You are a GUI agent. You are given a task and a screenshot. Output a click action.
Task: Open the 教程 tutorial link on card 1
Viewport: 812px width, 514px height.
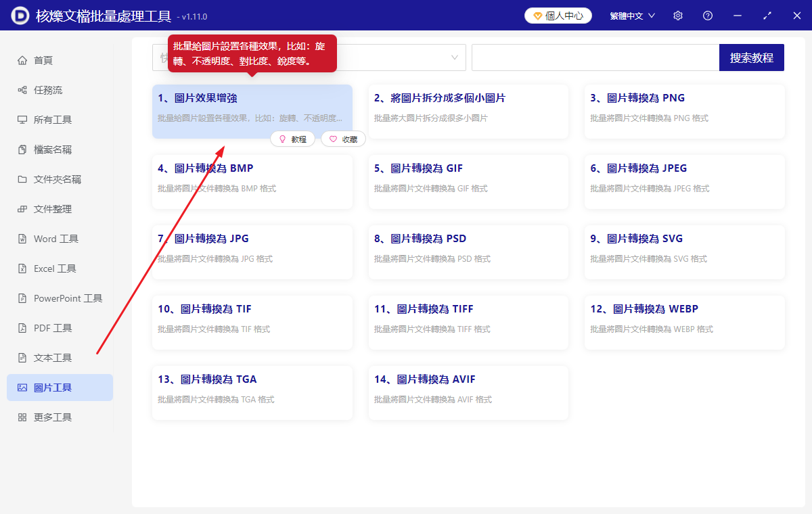tap(292, 139)
